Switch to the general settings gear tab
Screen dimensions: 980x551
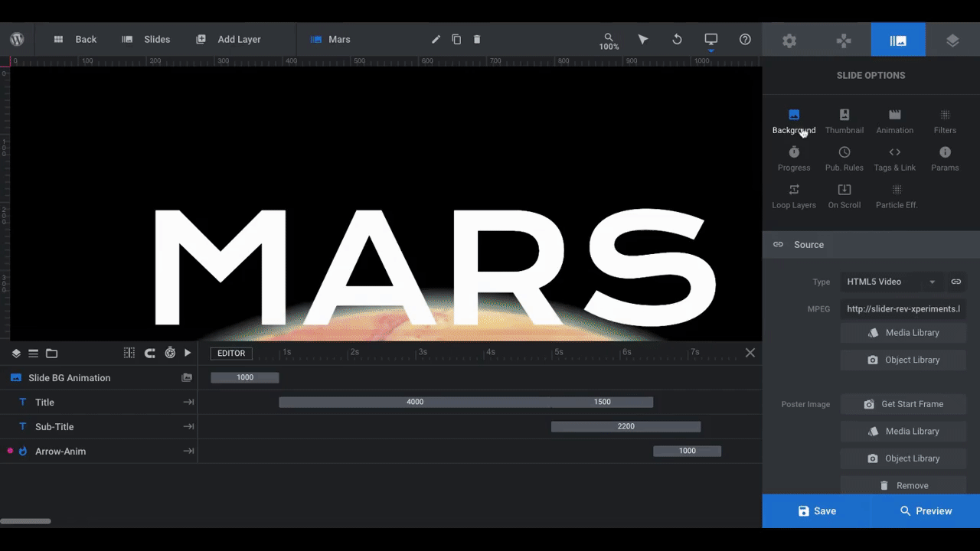pos(789,41)
